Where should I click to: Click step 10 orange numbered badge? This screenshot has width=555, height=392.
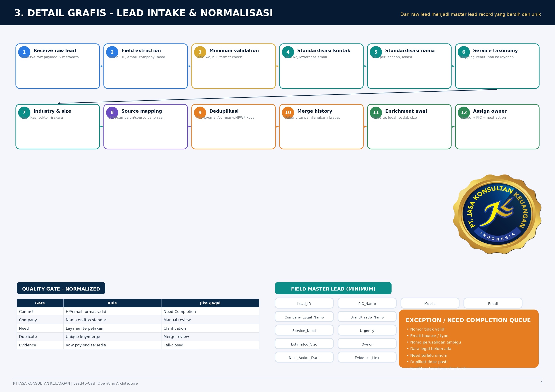(288, 113)
